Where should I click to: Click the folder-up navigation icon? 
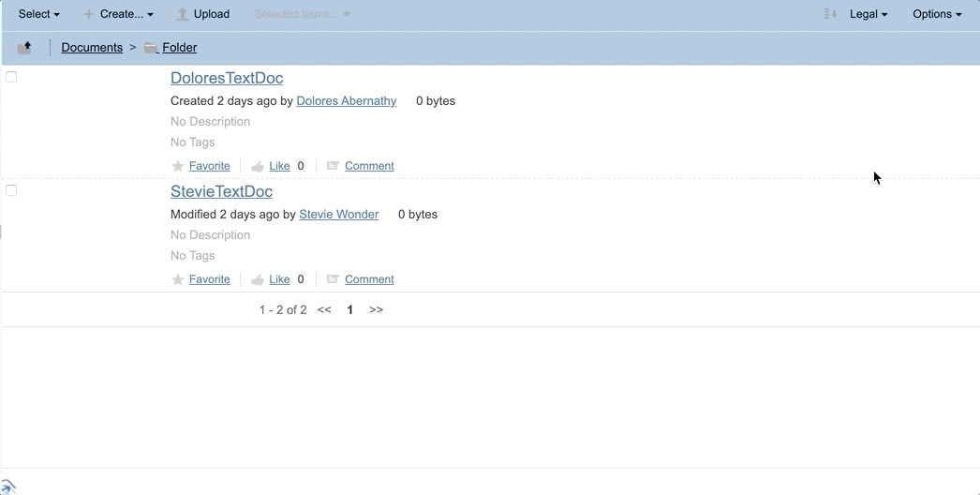click(x=24, y=48)
